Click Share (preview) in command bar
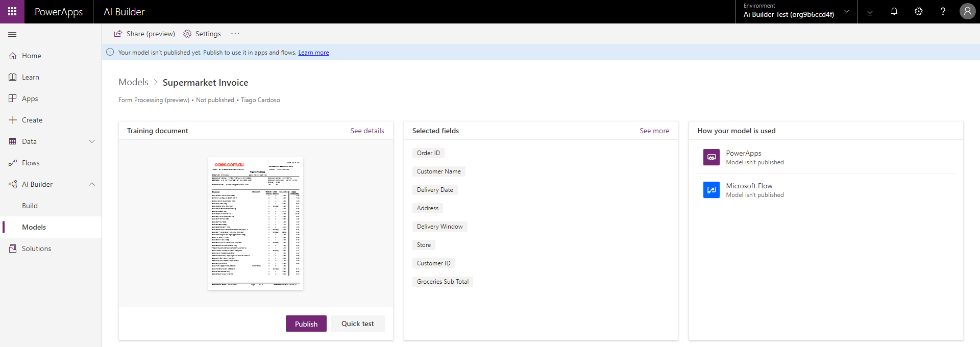This screenshot has height=347, width=980. tap(144, 34)
